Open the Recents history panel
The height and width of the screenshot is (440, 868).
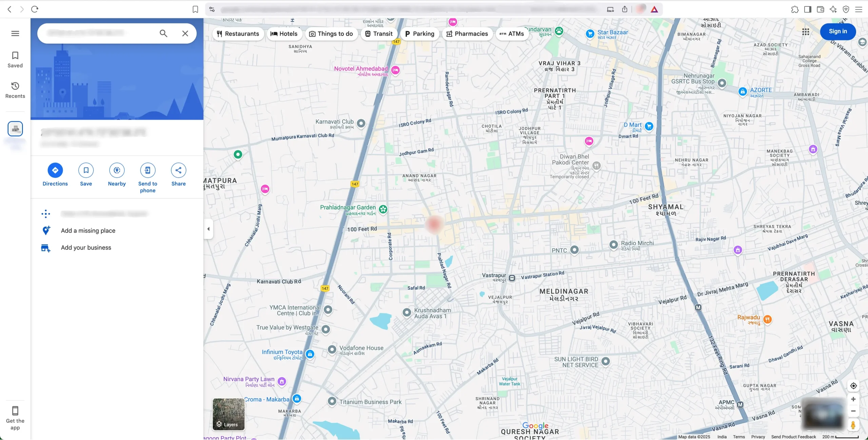point(15,90)
